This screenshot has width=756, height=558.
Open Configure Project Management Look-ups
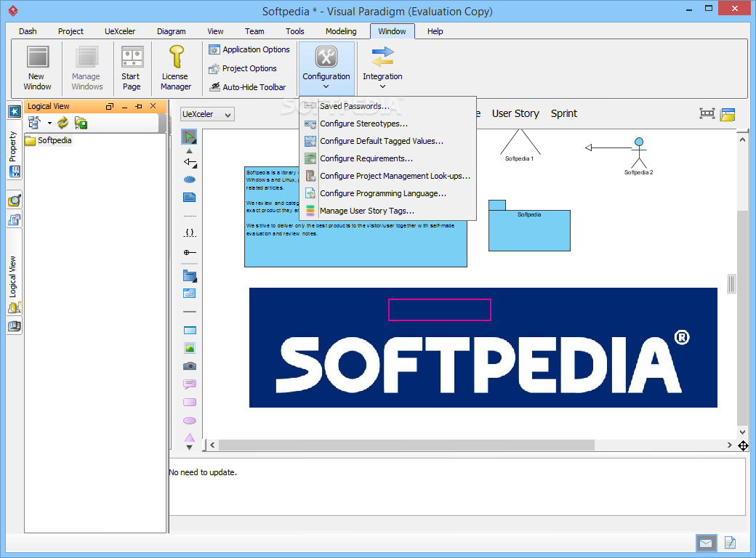[x=388, y=176]
